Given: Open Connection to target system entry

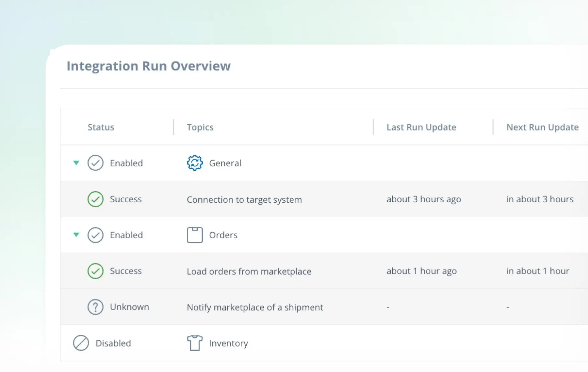Looking at the screenshot, I should click(244, 199).
